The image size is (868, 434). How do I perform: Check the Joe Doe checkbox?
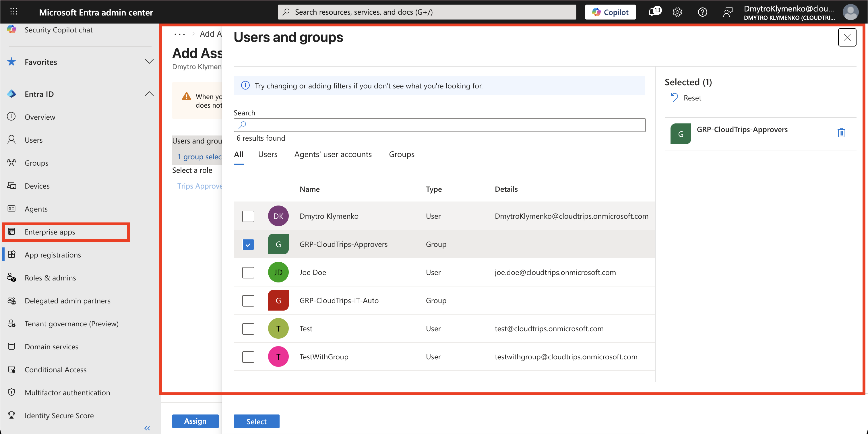tap(248, 272)
